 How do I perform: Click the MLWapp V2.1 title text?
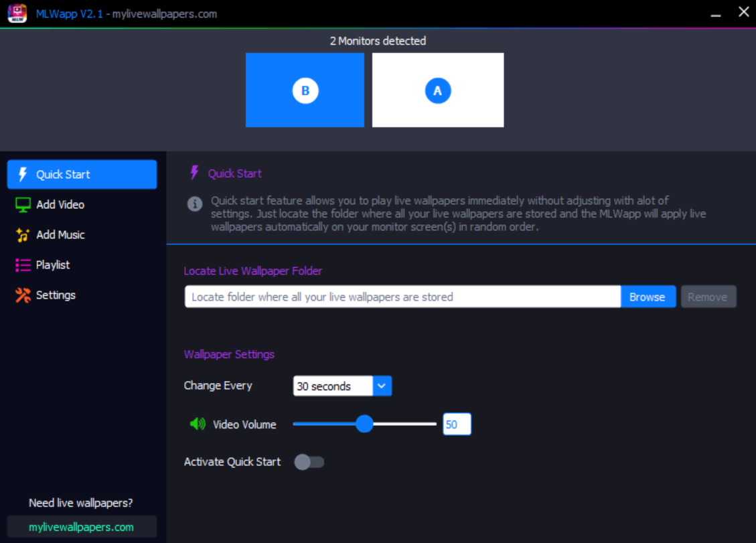coord(70,14)
